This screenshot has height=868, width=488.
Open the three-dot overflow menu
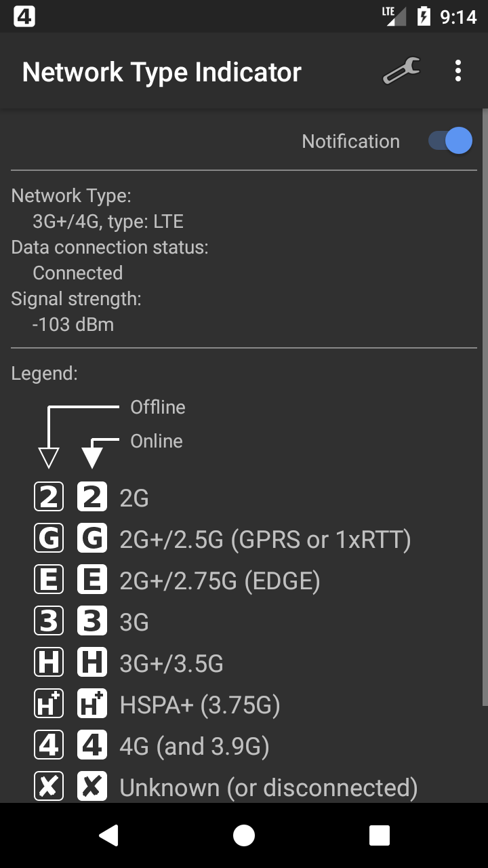coord(458,71)
